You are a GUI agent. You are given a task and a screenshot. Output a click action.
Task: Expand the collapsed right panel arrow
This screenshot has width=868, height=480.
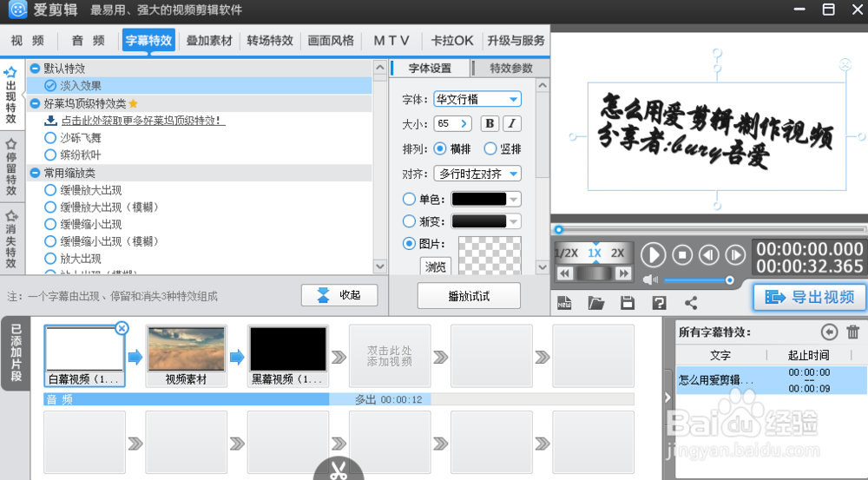pyautogui.click(x=667, y=397)
